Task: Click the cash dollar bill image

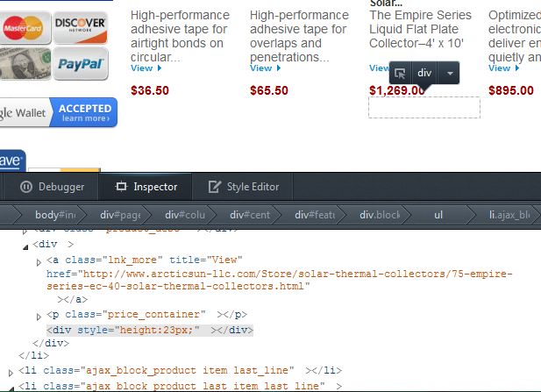Action: [25, 63]
